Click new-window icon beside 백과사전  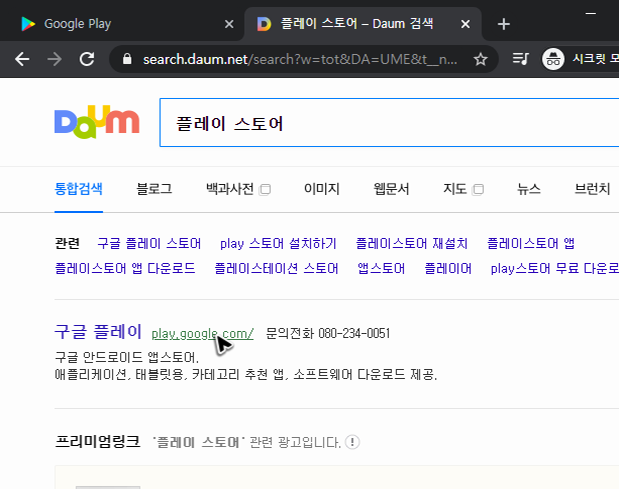[265, 190]
